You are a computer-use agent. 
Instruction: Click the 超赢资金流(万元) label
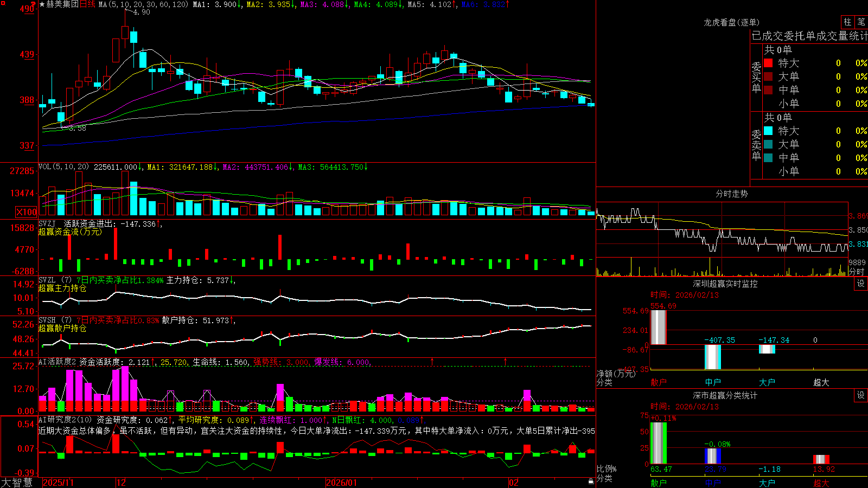coord(70,232)
